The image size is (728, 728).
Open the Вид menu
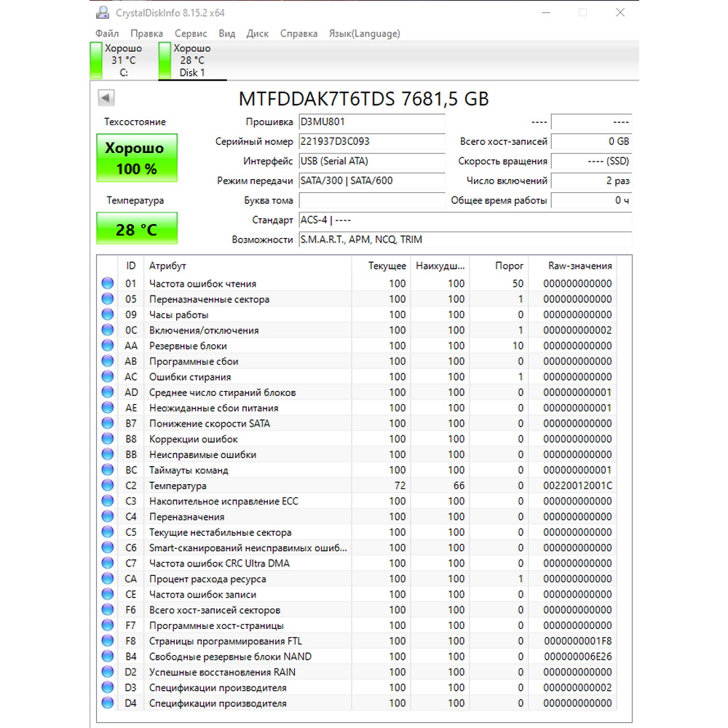coord(227,33)
